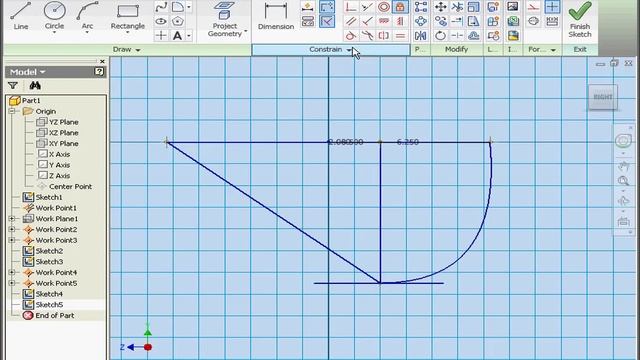
Task: Click the Automatic Dimensions icon
Action: point(308,7)
